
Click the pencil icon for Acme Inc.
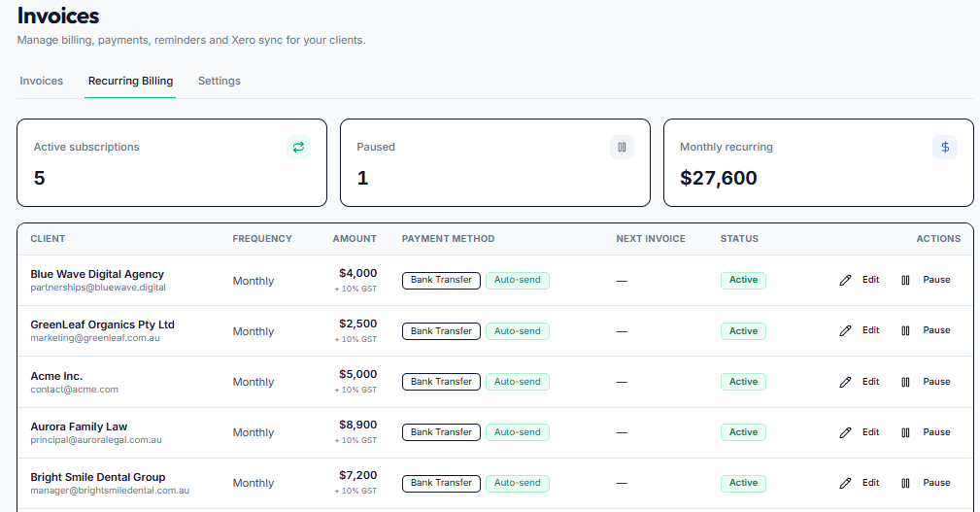point(845,382)
